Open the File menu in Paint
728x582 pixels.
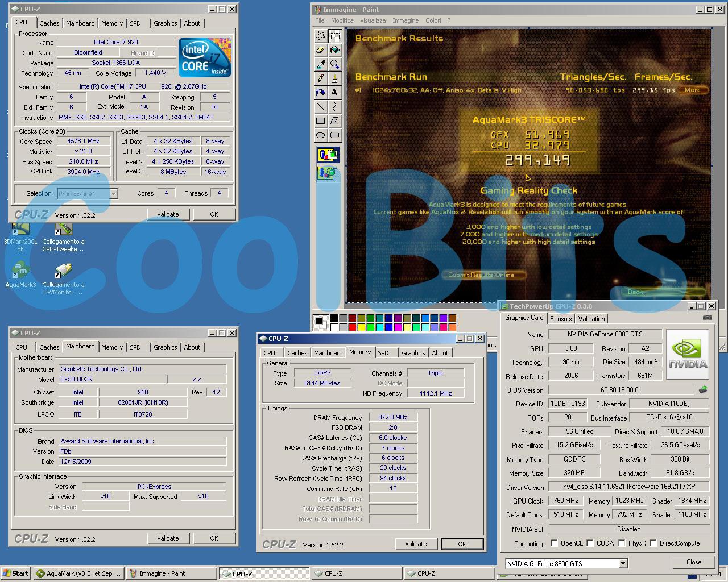(320, 20)
